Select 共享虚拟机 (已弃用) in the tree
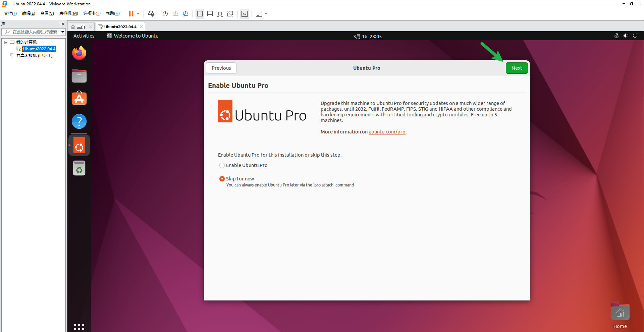 [35, 56]
